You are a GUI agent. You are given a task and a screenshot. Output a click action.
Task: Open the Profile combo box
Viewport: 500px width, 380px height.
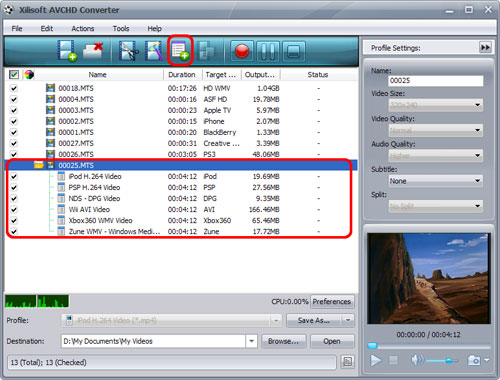coord(172,320)
